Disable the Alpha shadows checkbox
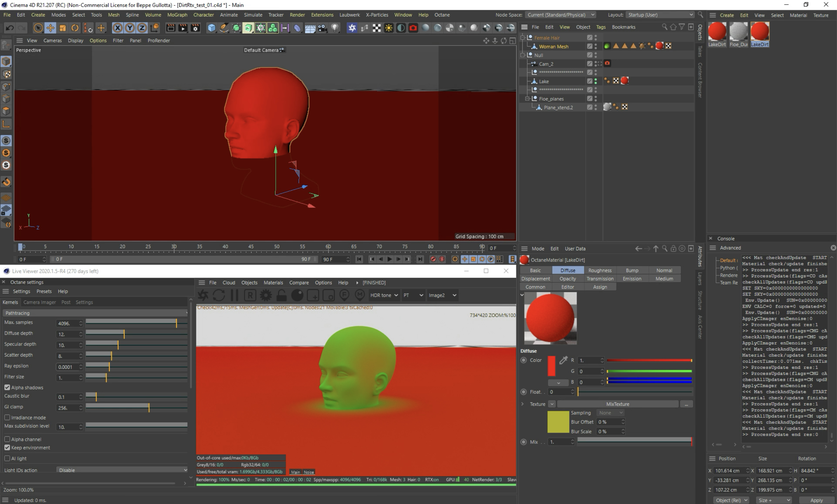Viewport: 837px width, 504px height. (x=7, y=388)
